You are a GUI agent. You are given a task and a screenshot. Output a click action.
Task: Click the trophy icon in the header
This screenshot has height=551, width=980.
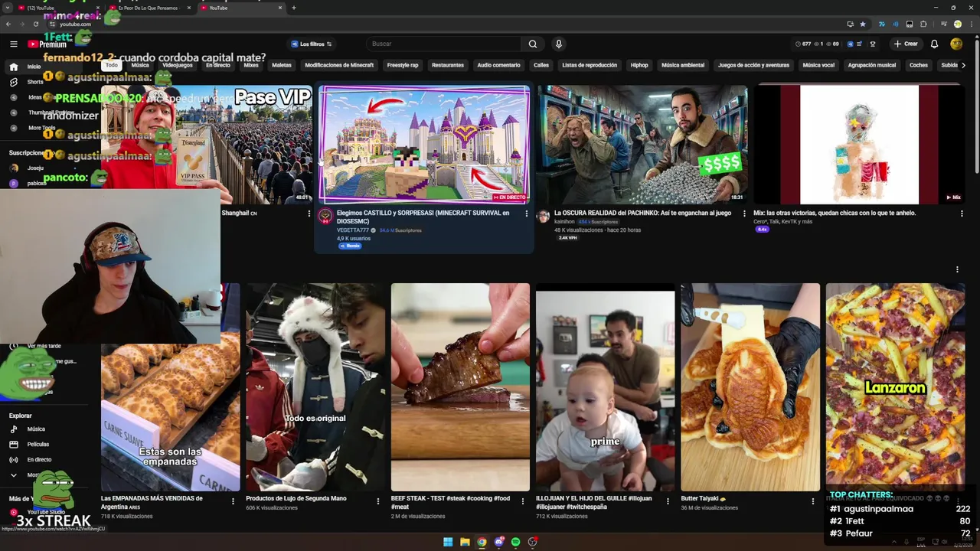873,44
